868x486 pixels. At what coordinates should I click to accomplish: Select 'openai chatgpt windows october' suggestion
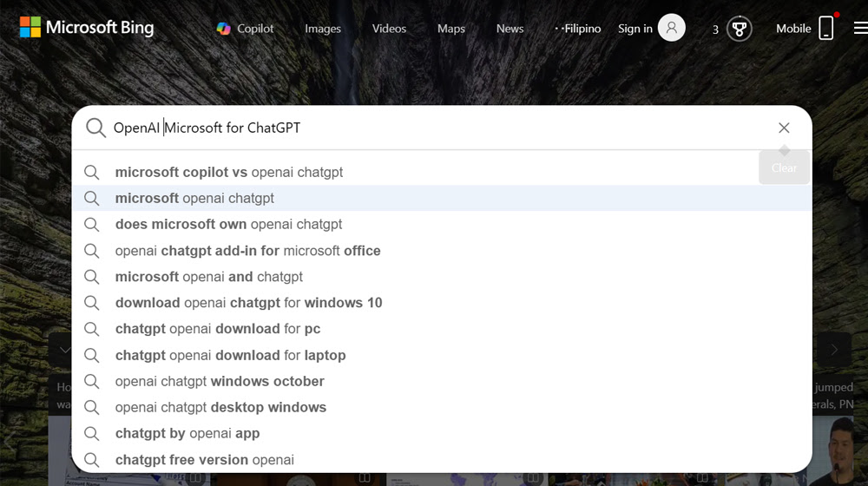coord(442,381)
